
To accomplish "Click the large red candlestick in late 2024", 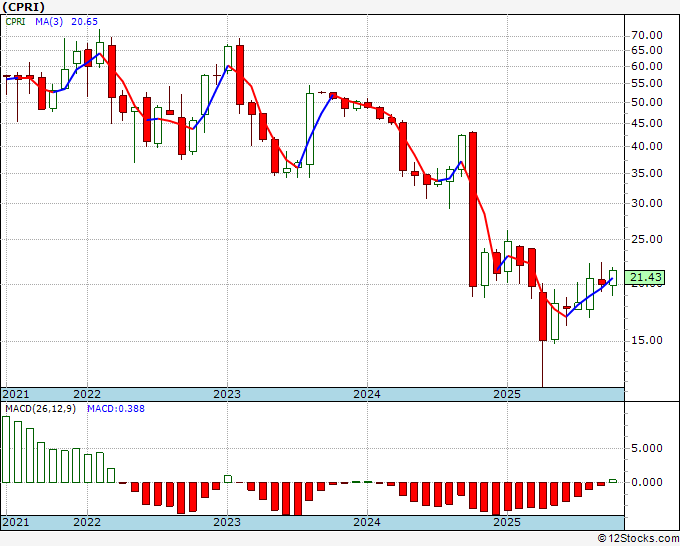I will [x=473, y=209].
